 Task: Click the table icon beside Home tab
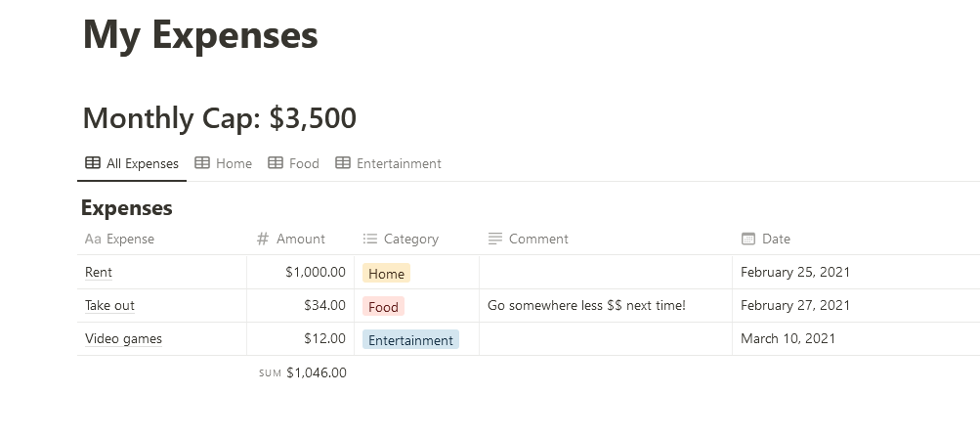click(202, 163)
